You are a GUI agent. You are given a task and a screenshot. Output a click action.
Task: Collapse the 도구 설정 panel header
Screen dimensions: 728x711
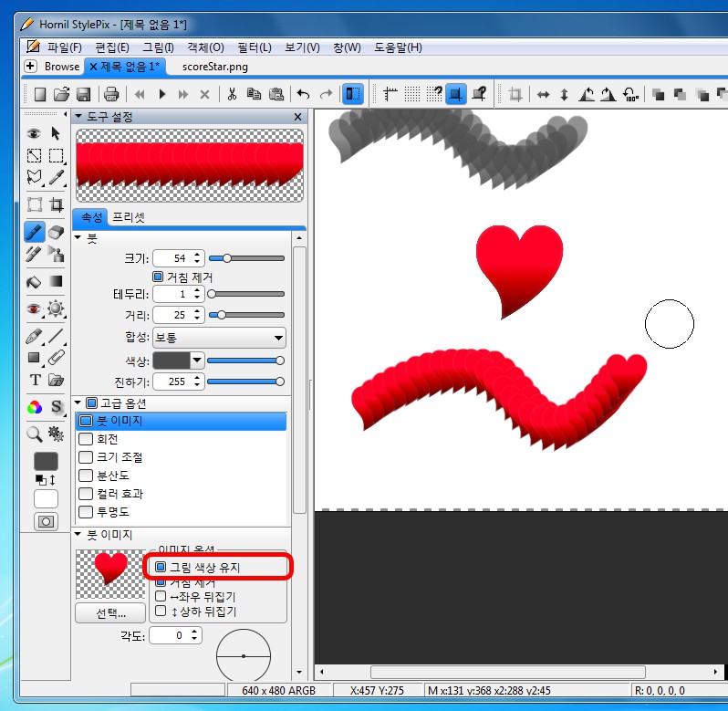78,116
